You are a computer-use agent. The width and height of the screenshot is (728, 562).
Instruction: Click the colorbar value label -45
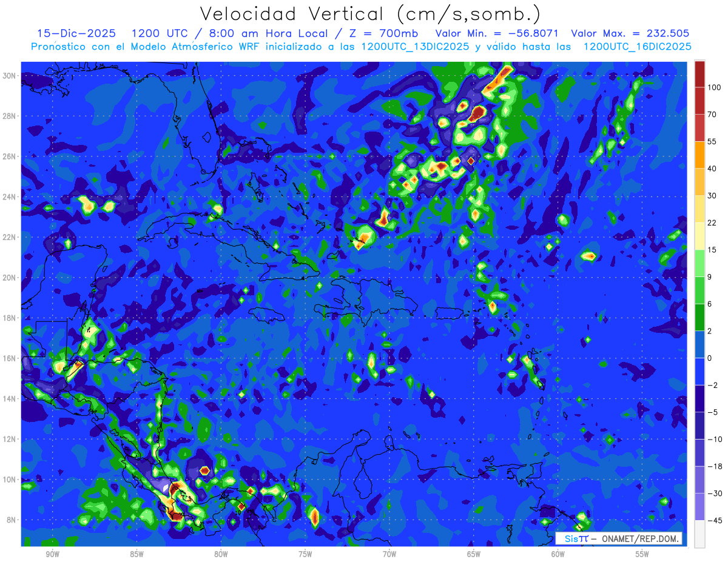[715, 520]
